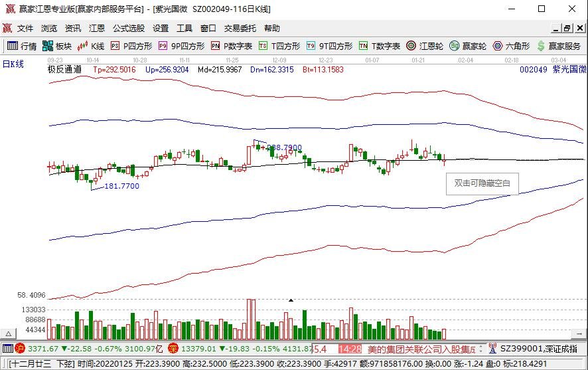Open the 9T四方形 tool
588x370 pixels.
330,46
